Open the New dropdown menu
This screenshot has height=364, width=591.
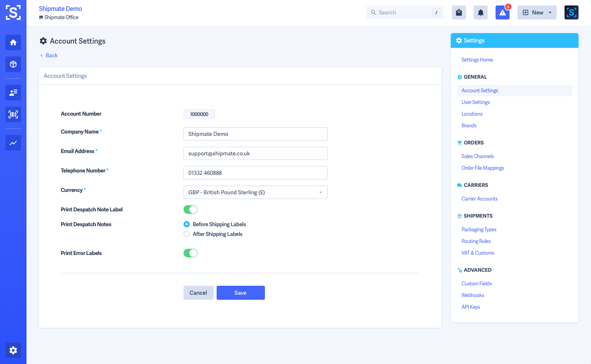(x=537, y=12)
